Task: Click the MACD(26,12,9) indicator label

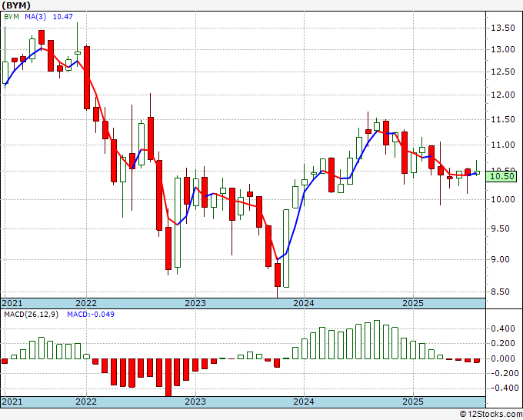Action: pyautogui.click(x=31, y=315)
